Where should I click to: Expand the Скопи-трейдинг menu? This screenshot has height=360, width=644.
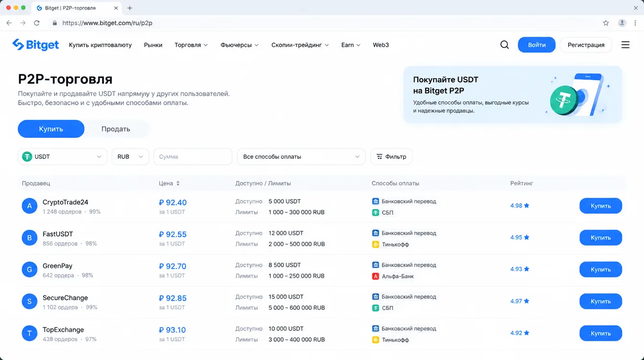(300, 45)
